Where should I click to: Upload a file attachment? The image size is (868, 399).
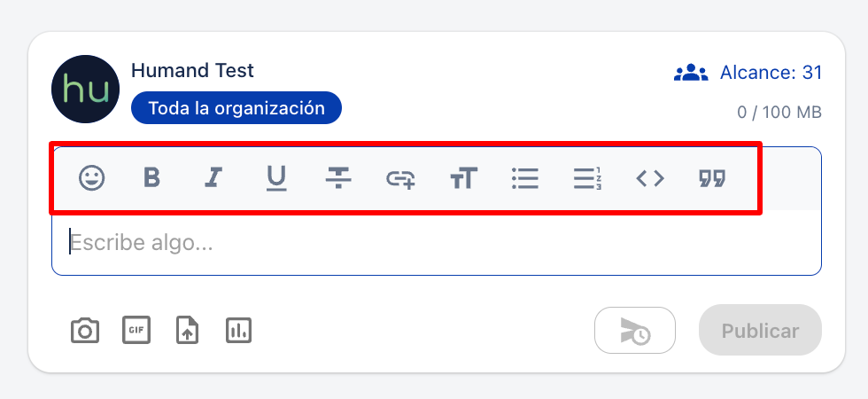pyautogui.click(x=188, y=330)
